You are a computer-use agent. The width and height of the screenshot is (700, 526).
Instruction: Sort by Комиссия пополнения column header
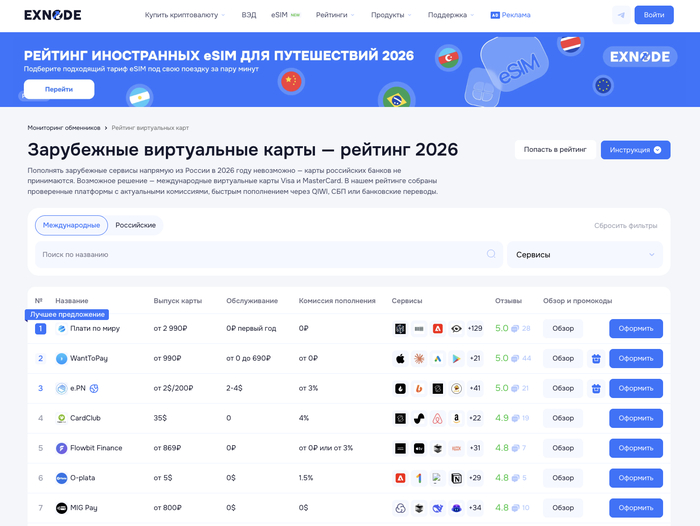(x=337, y=301)
